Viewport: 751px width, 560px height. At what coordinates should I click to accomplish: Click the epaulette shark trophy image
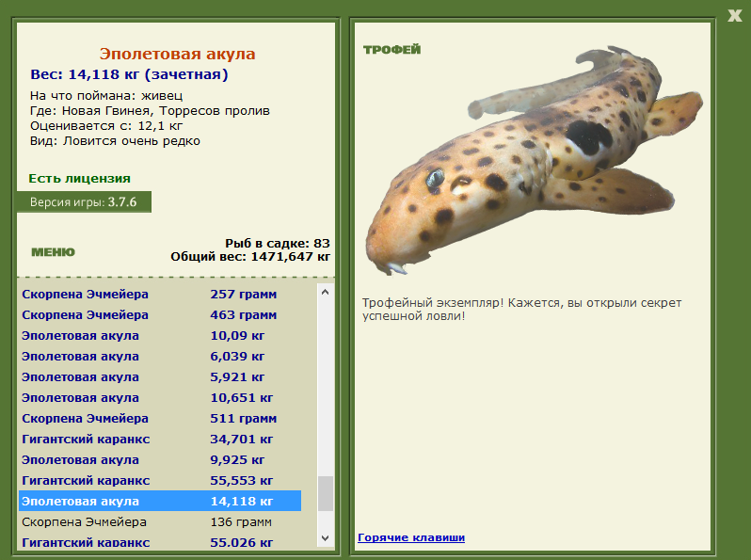tap(534, 161)
